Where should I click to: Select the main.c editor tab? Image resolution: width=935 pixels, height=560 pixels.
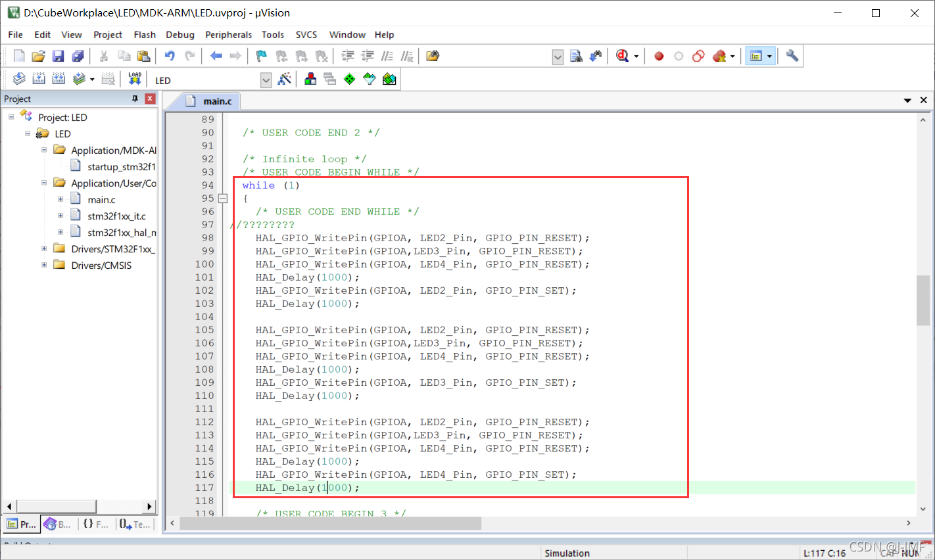tap(209, 101)
